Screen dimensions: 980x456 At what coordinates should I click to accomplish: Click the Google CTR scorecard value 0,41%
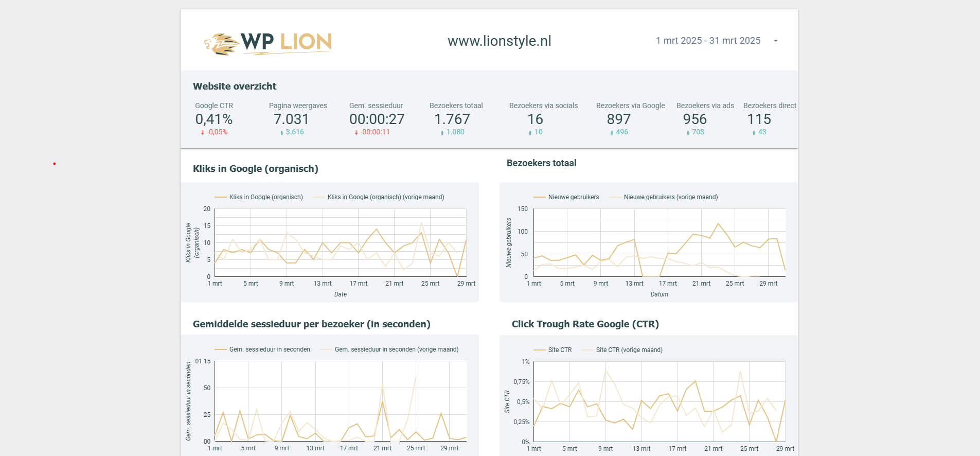pyautogui.click(x=213, y=119)
